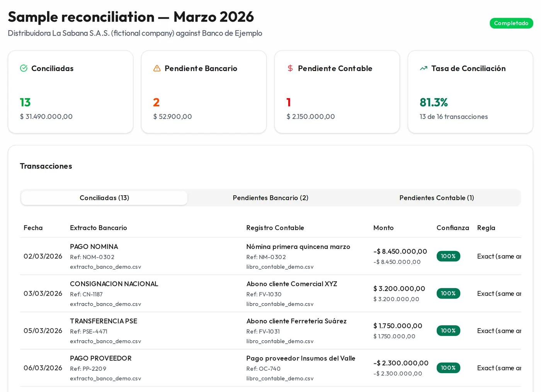Click the Pendiente Contable dollar icon
The width and height of the screenshot is (541, 392).
[290, 68]
